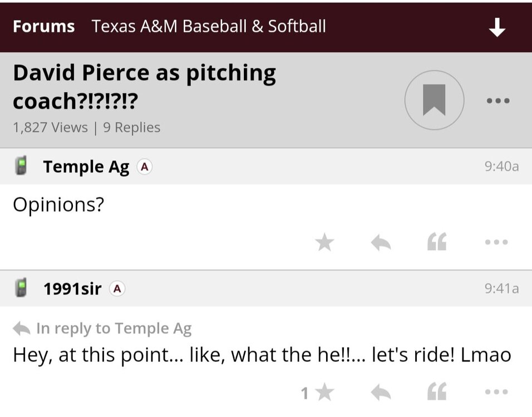Bookmark this David Pierce thread

coord(434,100)
